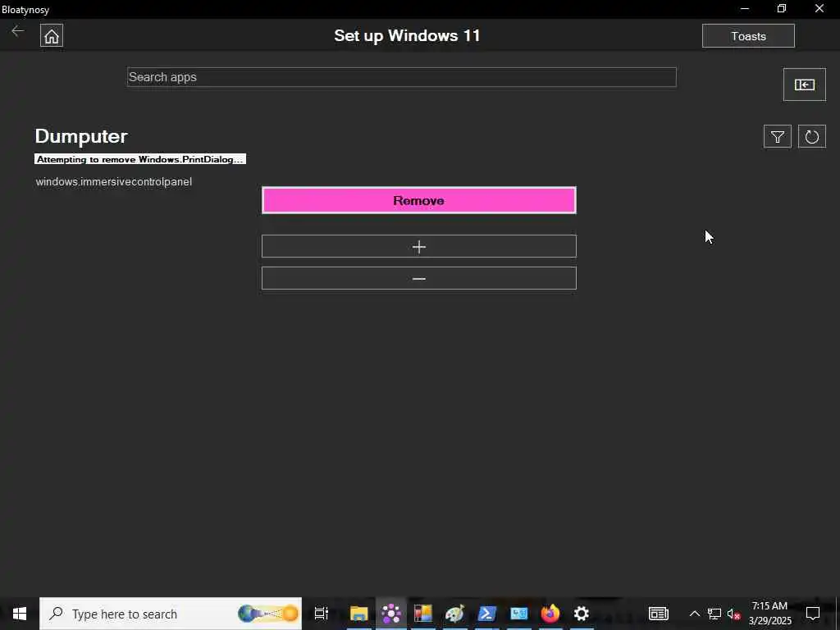Viewport: 840px width, 630px height.
Task: Launch Firefox from the taskbar
Action: click(x=550, y=614)
